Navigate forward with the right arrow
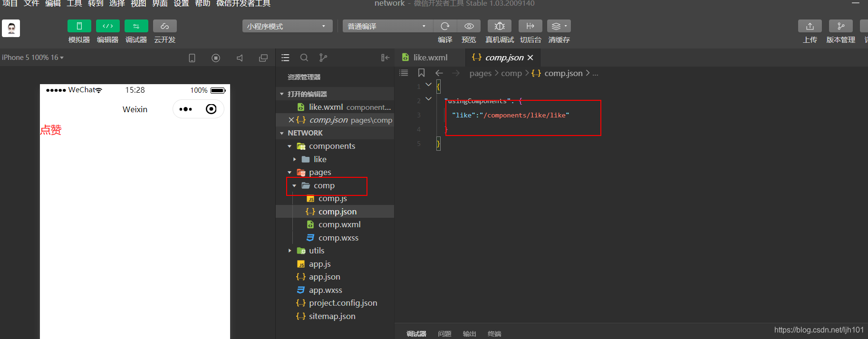The image size is (868, 339). [x=456, y=73]
